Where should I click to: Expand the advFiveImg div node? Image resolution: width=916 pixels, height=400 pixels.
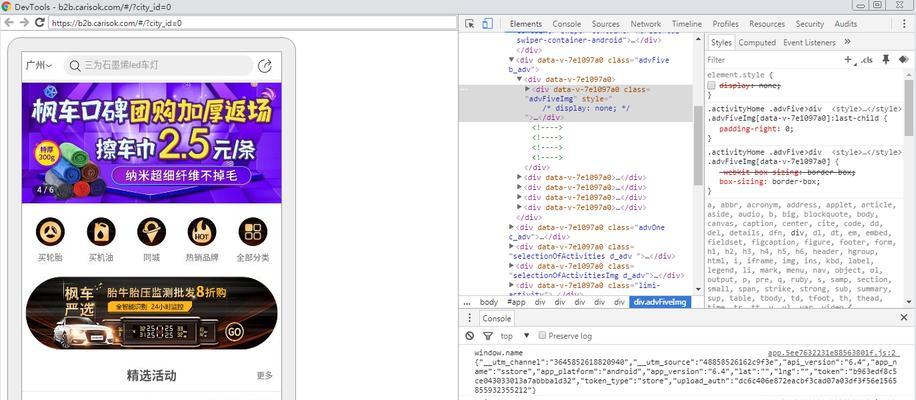[528, 89]
